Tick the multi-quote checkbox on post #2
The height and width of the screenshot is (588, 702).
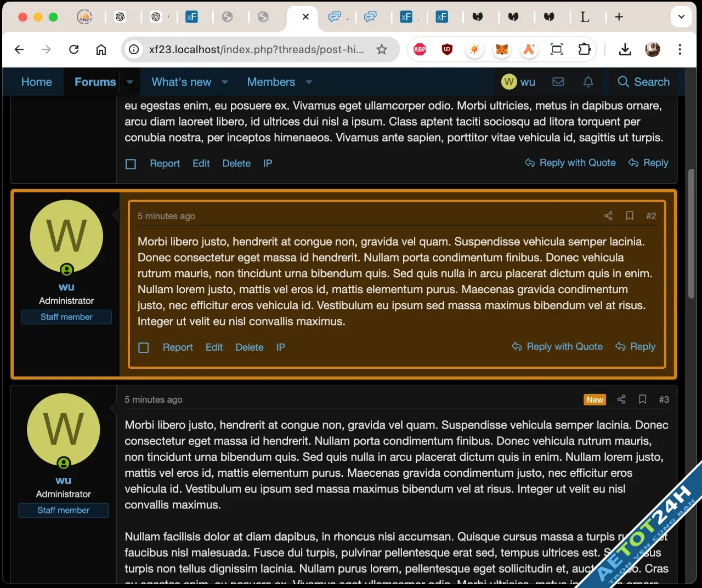click(x=143, y=347)
